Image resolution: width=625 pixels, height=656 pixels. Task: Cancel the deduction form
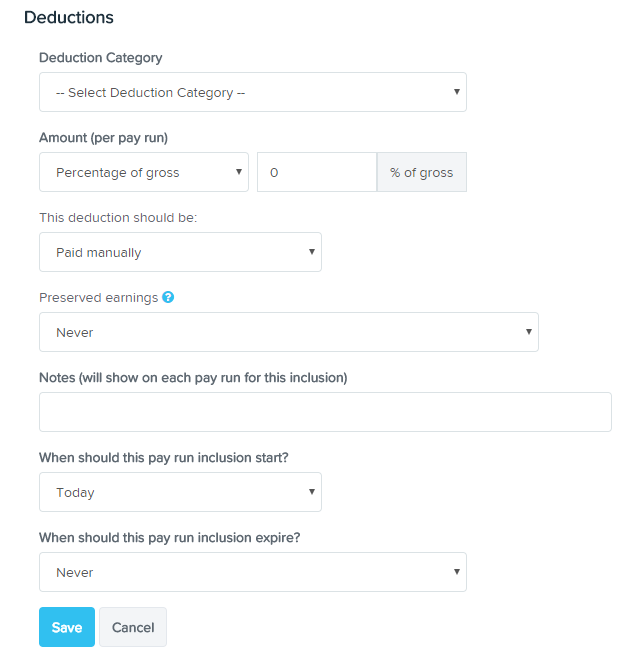[x=133, y=627]
